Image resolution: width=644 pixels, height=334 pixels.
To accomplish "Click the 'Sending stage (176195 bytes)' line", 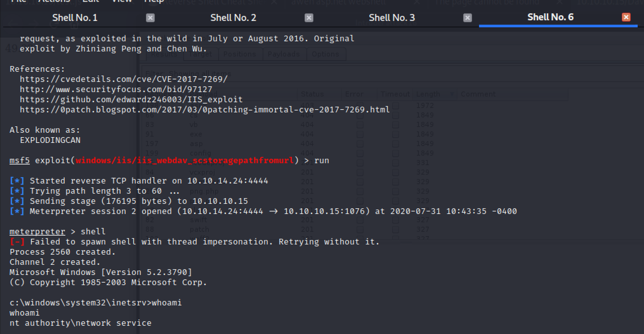I will (x=129, y=201).
